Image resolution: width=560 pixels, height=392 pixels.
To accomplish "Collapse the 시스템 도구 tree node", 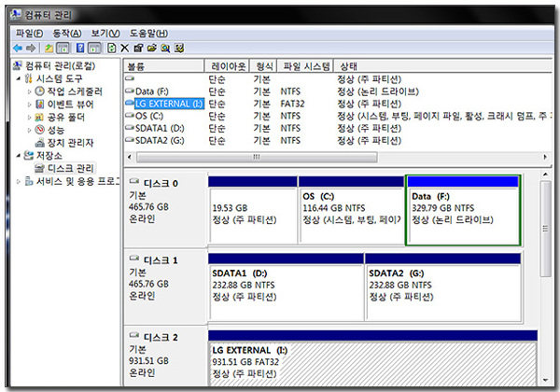I will 19,78.
